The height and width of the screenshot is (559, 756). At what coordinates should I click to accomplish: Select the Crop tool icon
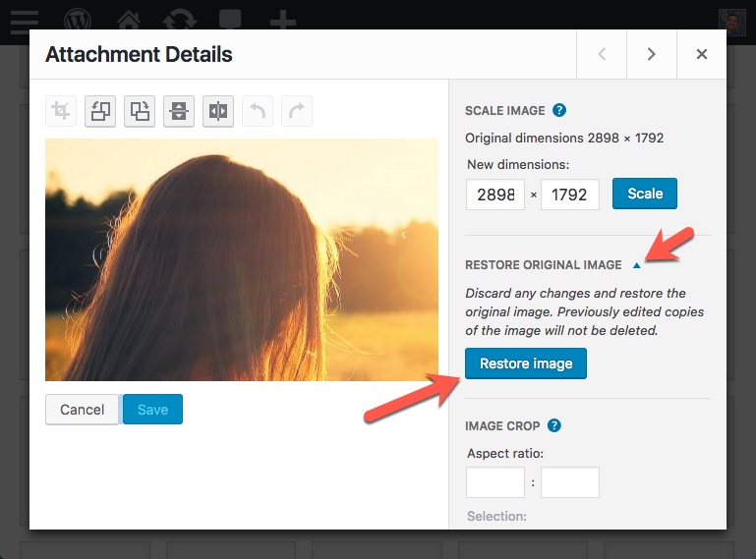click(x=61, y=111)
